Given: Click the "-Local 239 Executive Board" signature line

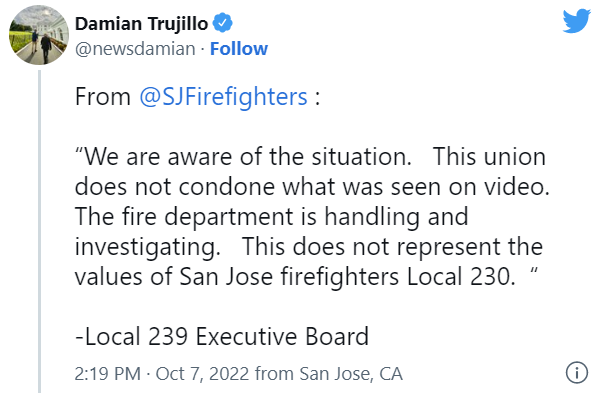Looking at the screenshot, I should (222, 336).
